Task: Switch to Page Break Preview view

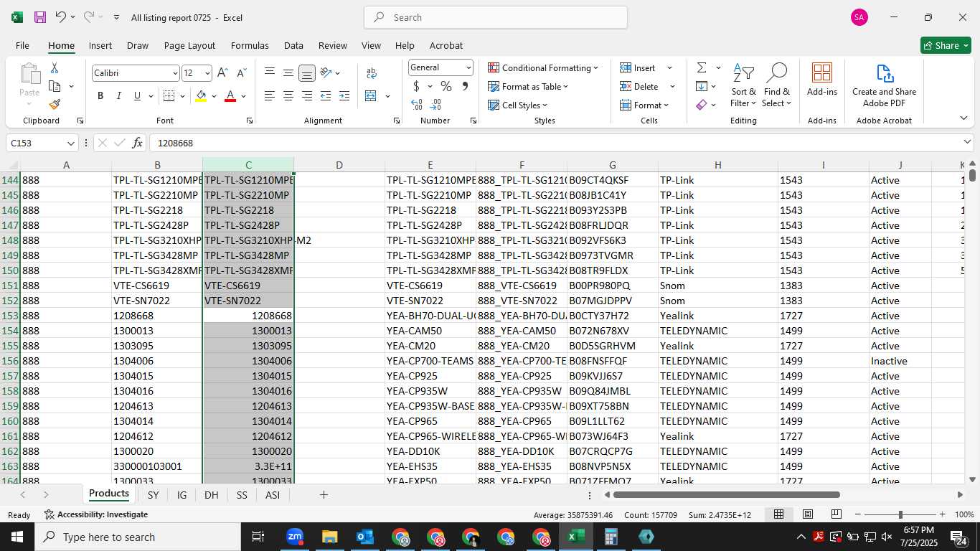Action: pyautogui.click(x=836, y=514)
